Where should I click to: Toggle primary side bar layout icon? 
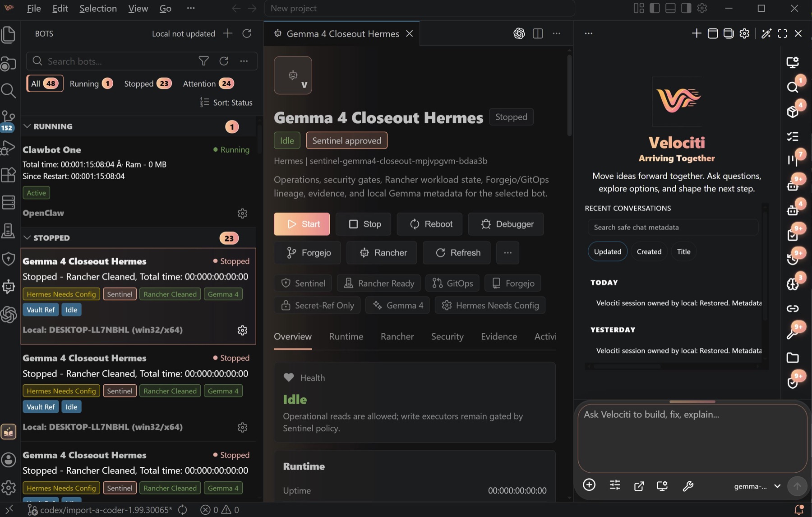click(655, 8)
